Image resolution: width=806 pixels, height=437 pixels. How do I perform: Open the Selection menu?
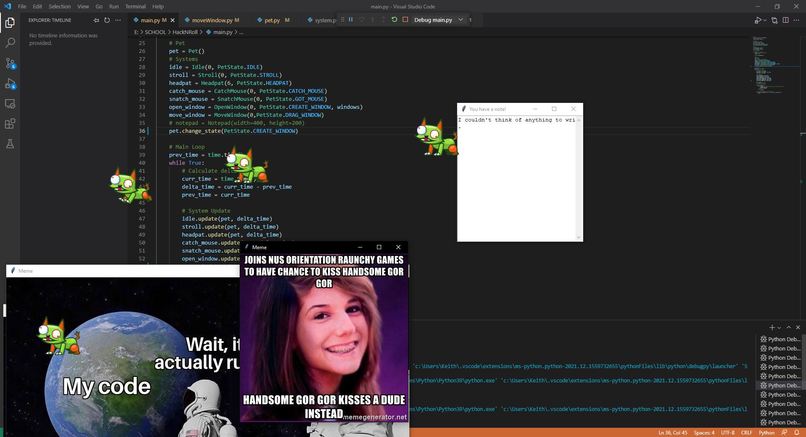[x=60, y=6]
